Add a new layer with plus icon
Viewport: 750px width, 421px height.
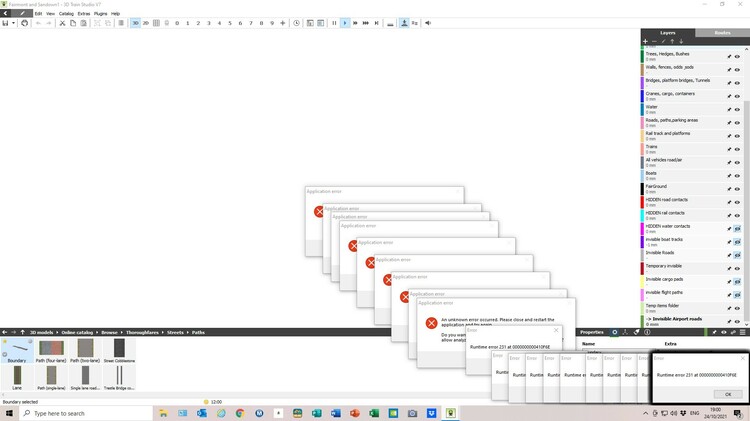[645, 42]
